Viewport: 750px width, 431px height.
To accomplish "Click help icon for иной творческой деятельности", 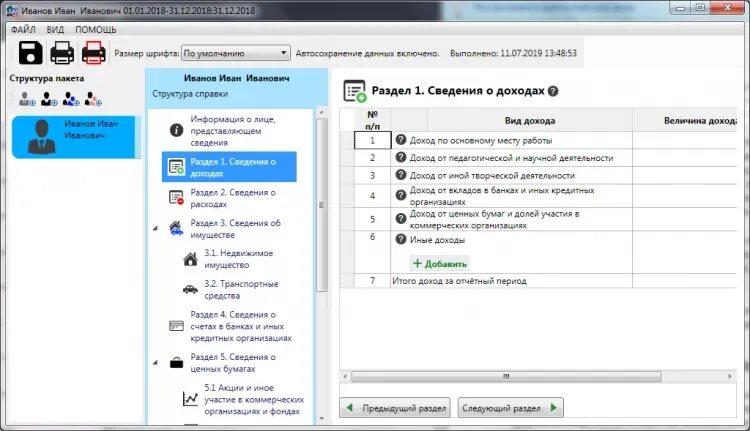I will (x=401, y=175).
